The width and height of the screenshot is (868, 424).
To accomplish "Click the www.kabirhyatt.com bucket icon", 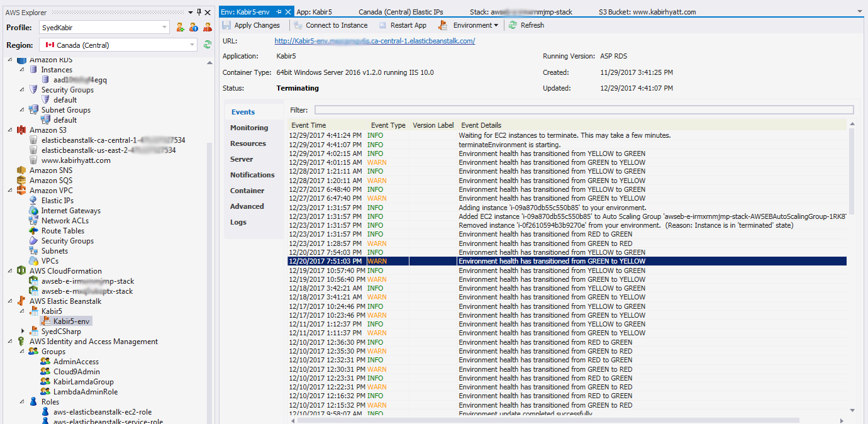I will 33,160.
